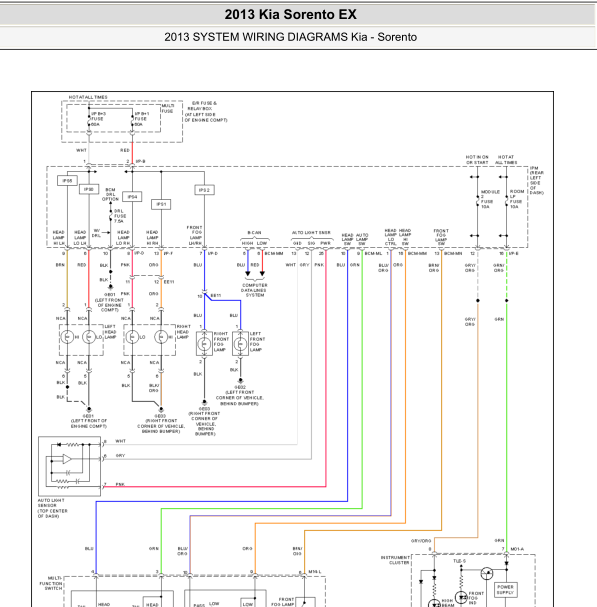Viewport: 597px width, 607px height.
Task: Click the IPS1 component box
Action: (161, 204)
